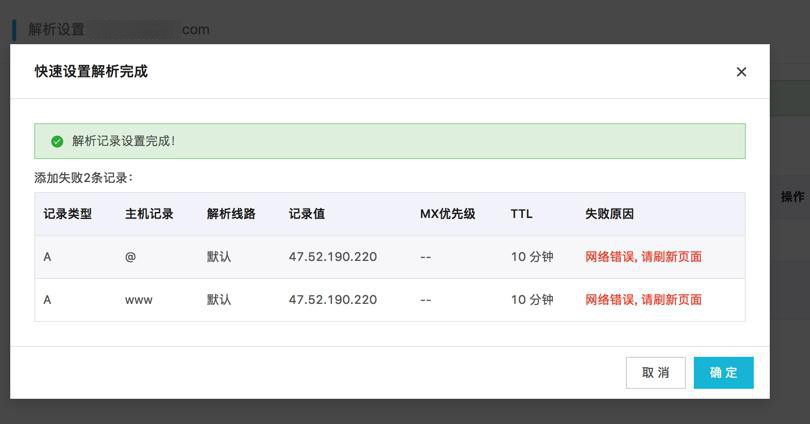Select the @ host record cell
The height and width of the screenshot is (424, 810).
click(130, 257)
